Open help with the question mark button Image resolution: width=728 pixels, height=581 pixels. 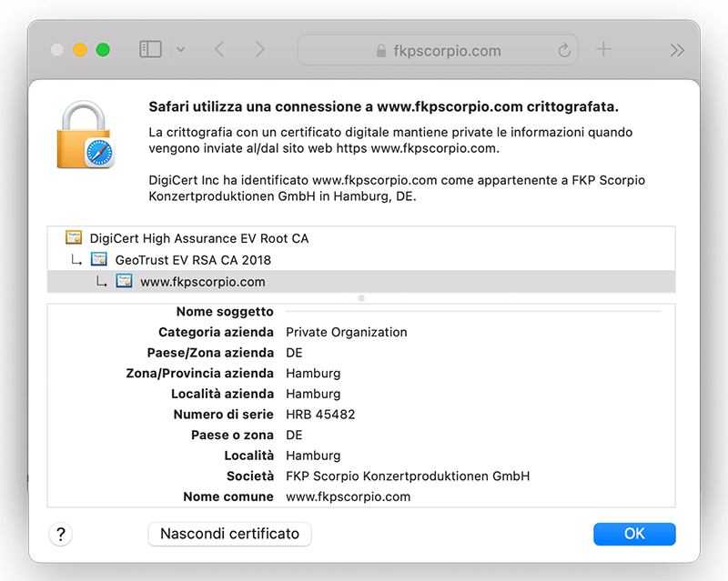[x=60, y=534]
